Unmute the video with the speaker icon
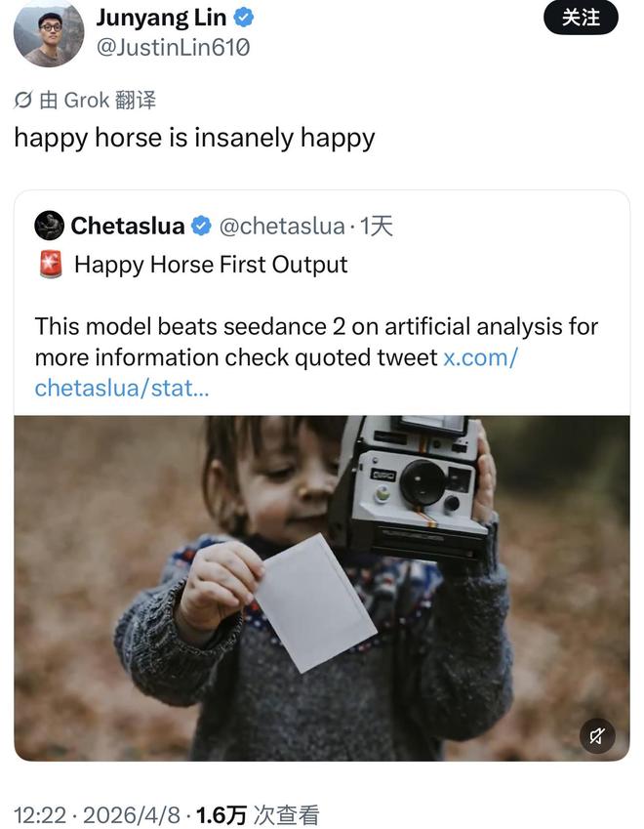The image size is (644, 829). tap(597, 735)
